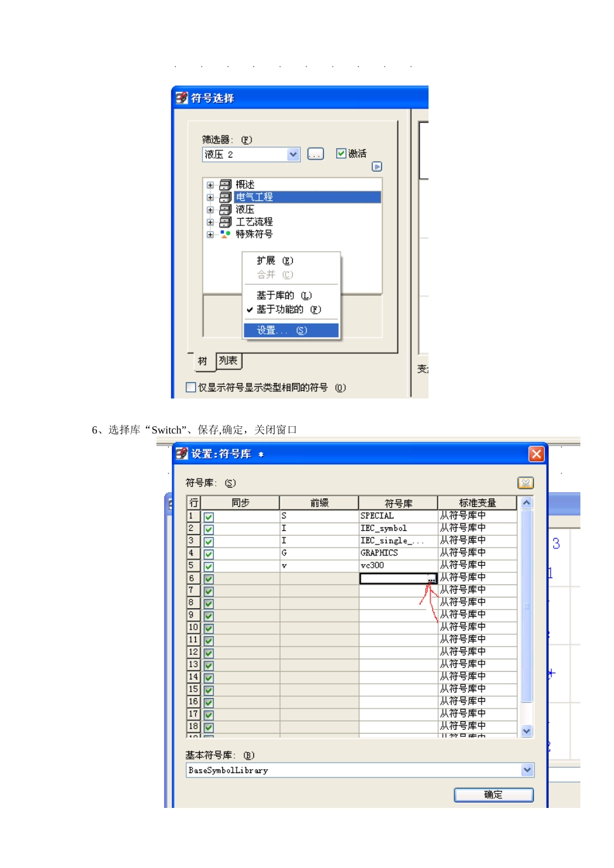
Task: Check 仅显示符号显示类型相同的符号 option
Action: click(x=191, y=387)
